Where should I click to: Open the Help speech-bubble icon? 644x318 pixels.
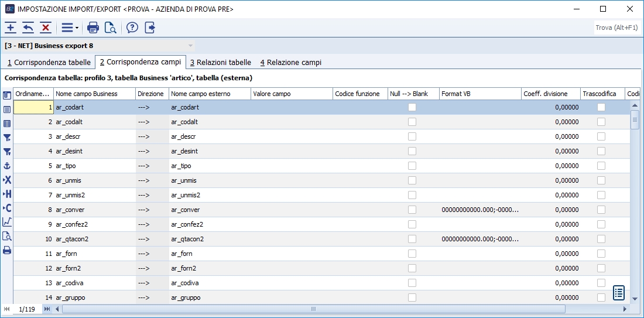point(132,28)
